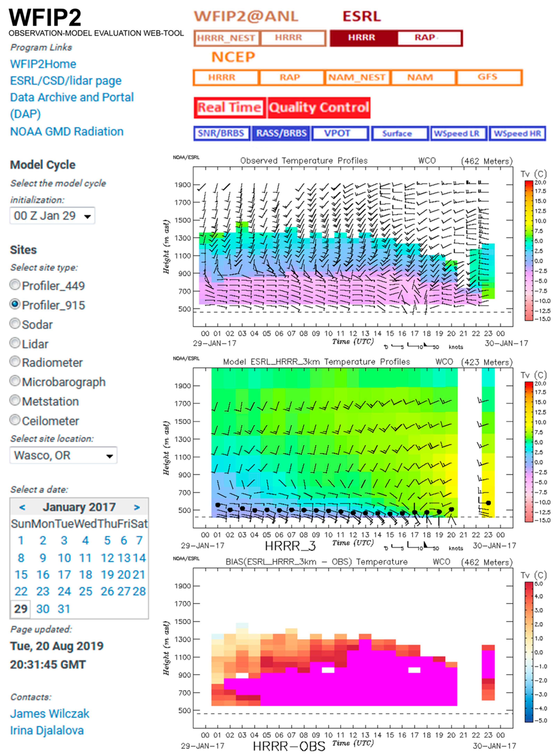
Task: Open WFIP2@ANL HRRR_NEST model tab
Action: [x=226, y=38]
